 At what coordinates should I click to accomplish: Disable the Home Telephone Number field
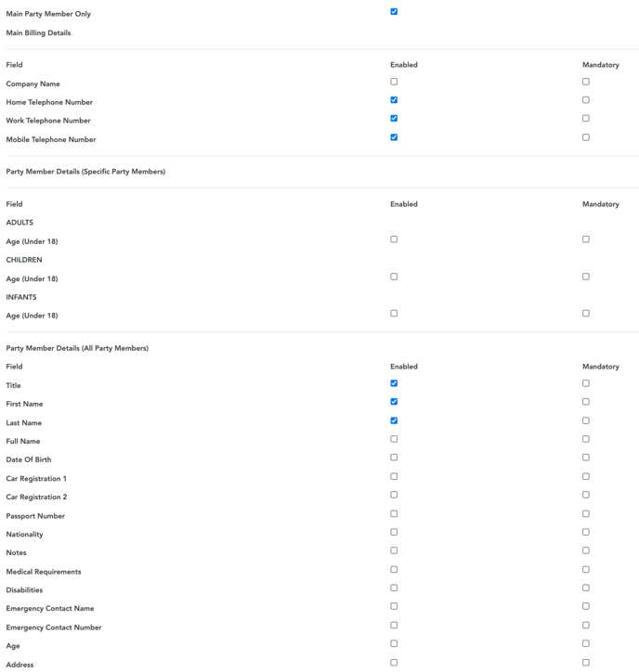coord(394,100)
